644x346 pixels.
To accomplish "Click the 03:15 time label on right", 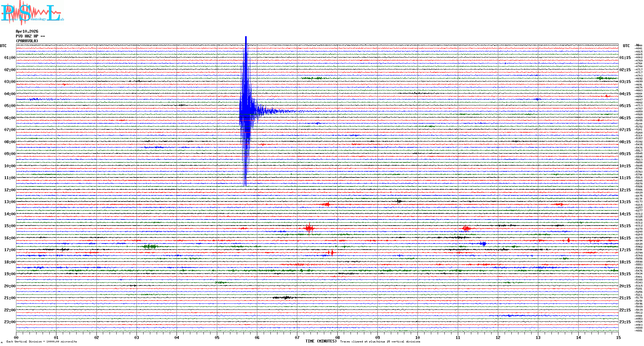I will (x=625, y=82).
